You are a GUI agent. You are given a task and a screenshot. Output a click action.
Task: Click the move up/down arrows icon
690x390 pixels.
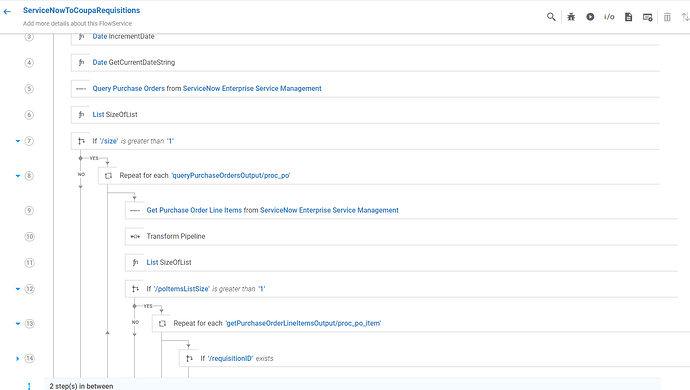685,17
